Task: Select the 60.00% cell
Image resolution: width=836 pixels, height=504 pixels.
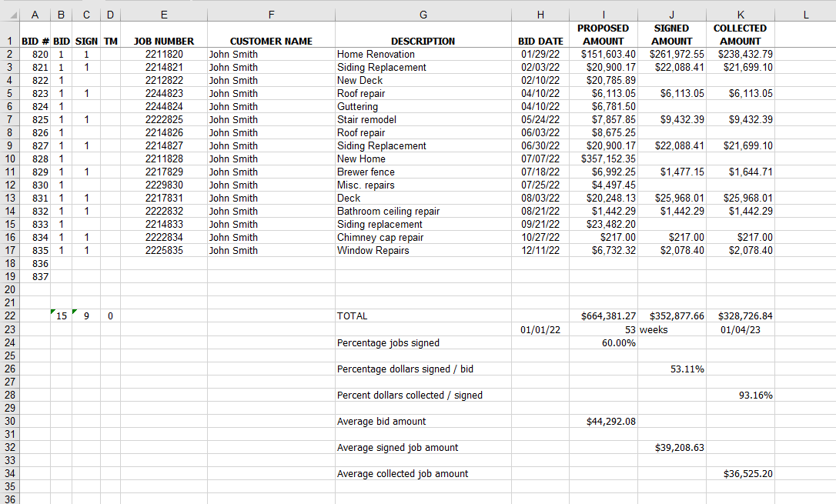Action: [x=604, y=342]
